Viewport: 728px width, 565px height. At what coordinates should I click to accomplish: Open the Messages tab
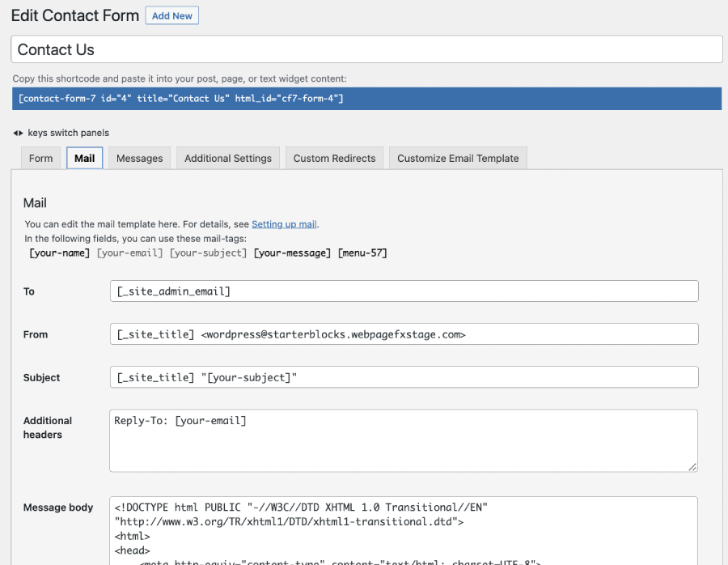pyautogui.click(x=139, y=158)
